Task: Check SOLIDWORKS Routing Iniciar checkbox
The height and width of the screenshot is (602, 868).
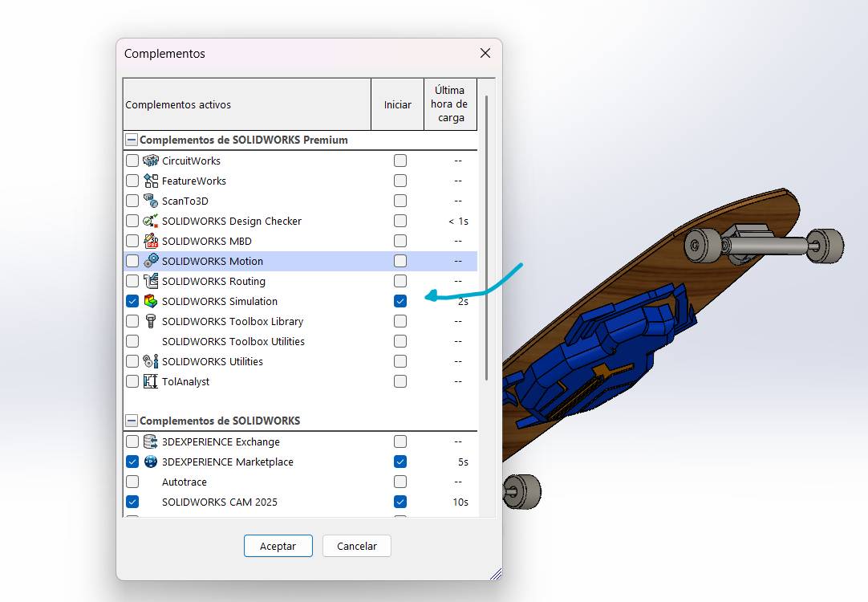Action: 400,281
